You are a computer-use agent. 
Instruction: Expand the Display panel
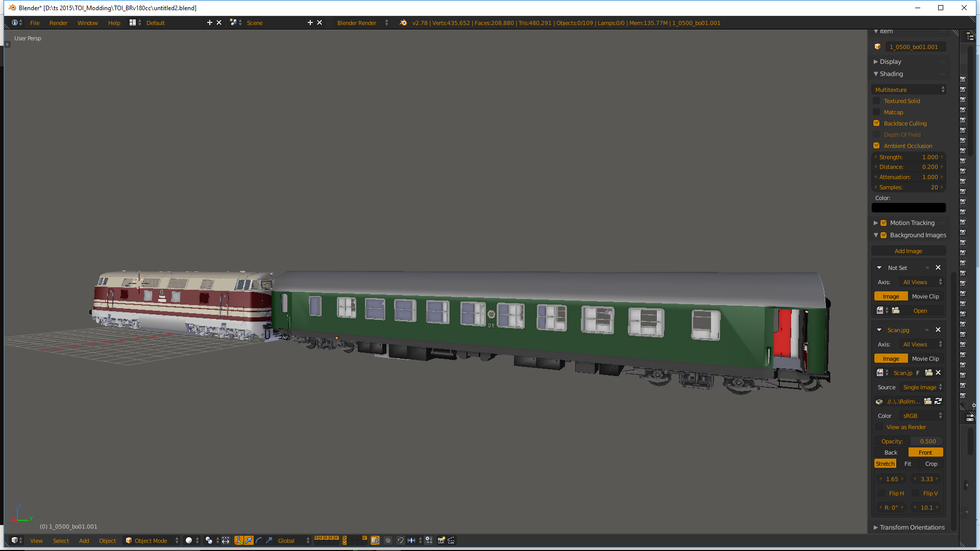coord(890,62)
